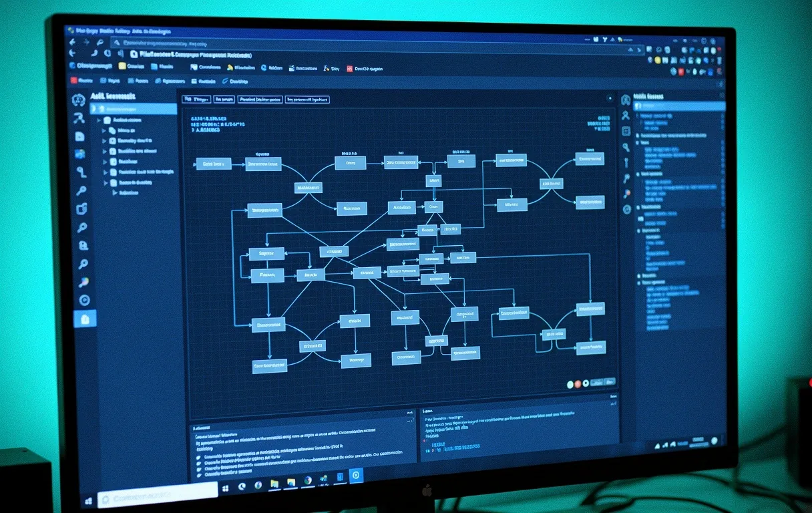Click the leftmost outlined button above the diagram

click(x=197, y=99)
